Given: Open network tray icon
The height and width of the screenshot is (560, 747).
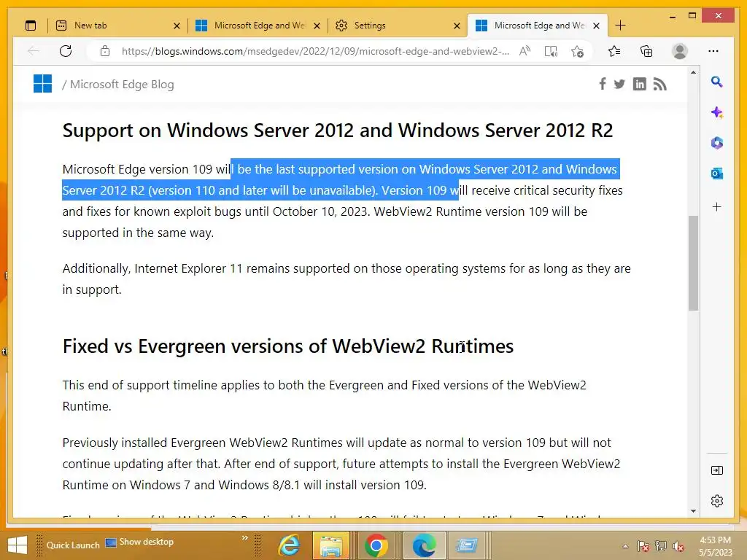Looking at the screenshot, I should pos(661,546).
